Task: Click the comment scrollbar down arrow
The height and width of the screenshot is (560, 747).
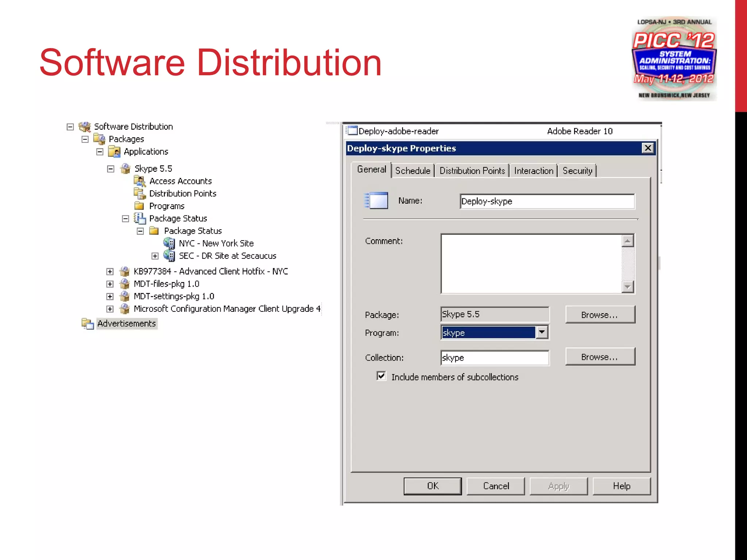Action: click(x=627, y=287)
